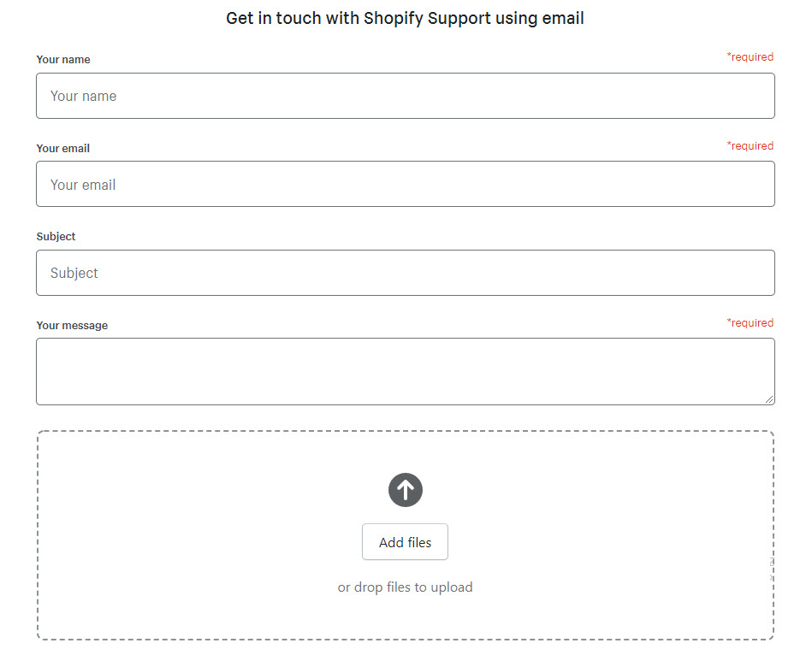Click the lower small mark on drop zone's right border
This screenshot has height=649, width=812.
(x=771, y=577)
